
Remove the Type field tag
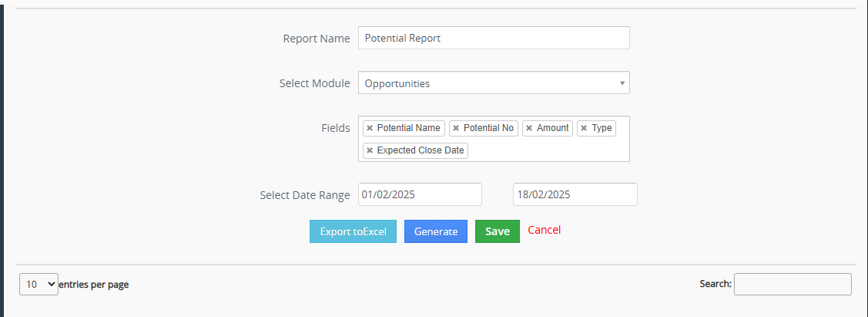584,128
